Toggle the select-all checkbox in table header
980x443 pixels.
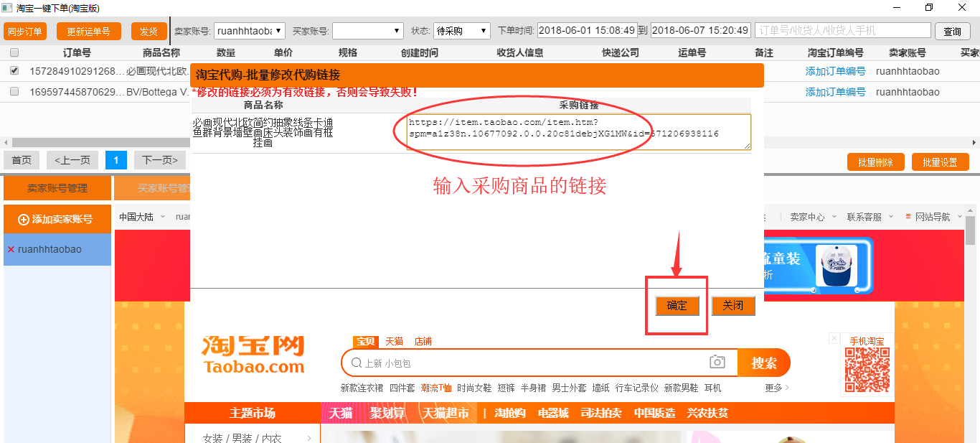[x=14, y=52]
